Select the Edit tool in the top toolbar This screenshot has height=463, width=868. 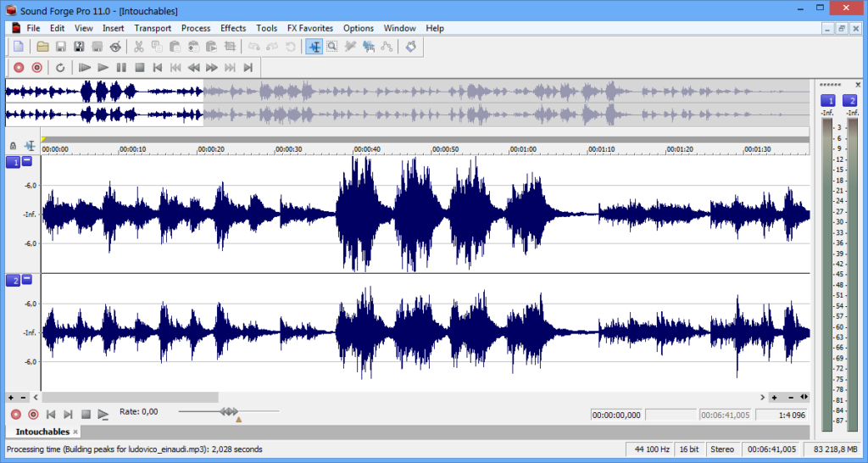click(314, 47)
